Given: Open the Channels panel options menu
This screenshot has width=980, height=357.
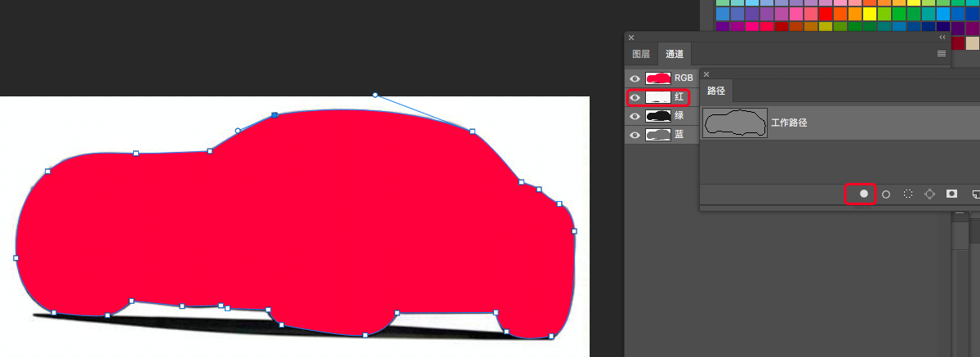Looking at the screenshot, I should click(x=941, y=54).
